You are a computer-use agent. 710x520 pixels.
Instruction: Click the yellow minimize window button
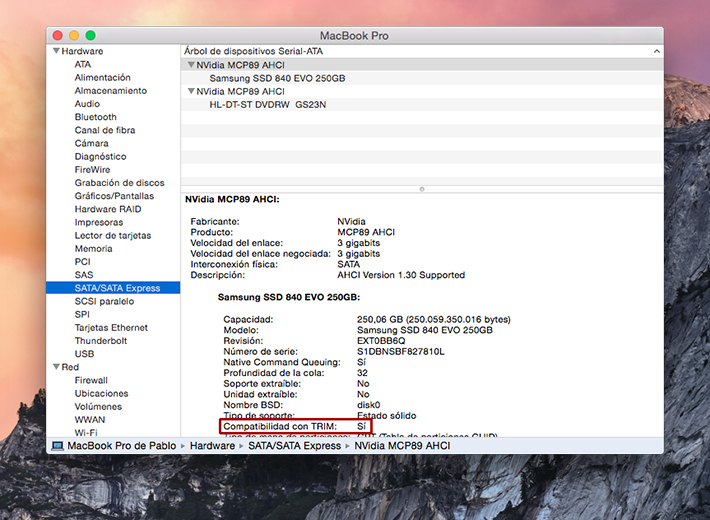[74, 35]
